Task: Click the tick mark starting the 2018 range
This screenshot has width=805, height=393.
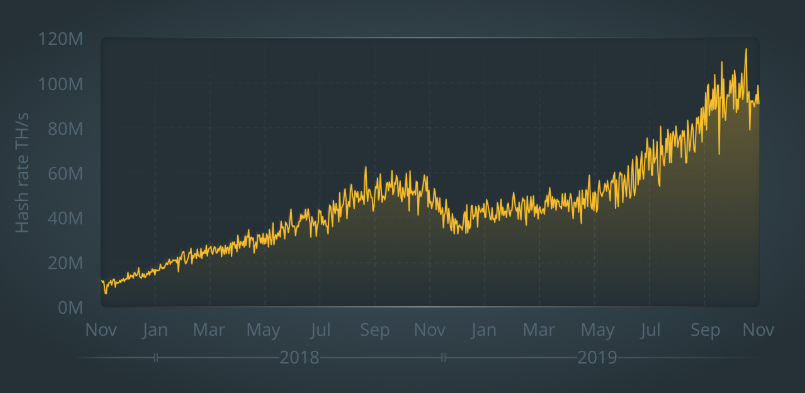Action: pos(157,358)
